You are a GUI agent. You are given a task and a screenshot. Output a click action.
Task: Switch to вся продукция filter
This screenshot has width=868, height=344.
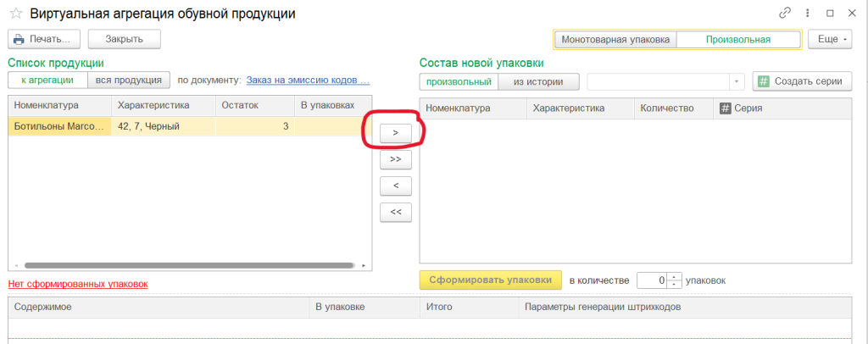[x=129, y=80]
